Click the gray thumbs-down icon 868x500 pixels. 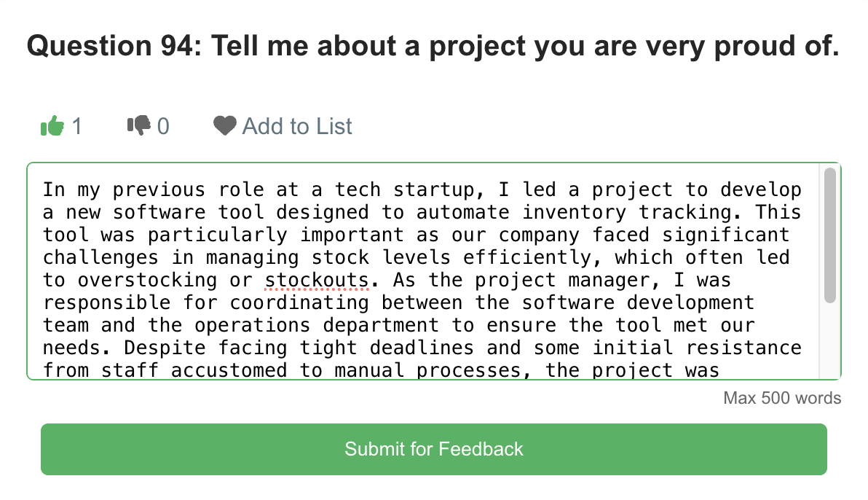pos(139,125)
